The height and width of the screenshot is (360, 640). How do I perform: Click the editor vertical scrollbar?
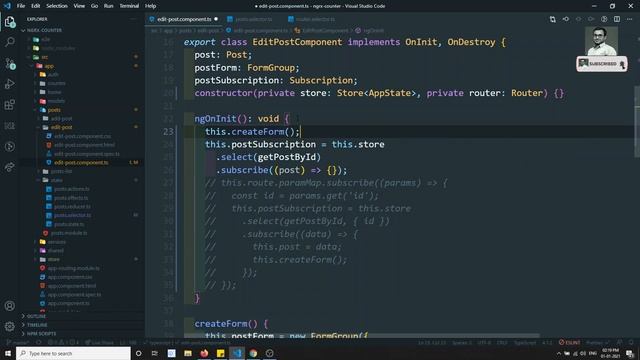(x=637, y=122)
